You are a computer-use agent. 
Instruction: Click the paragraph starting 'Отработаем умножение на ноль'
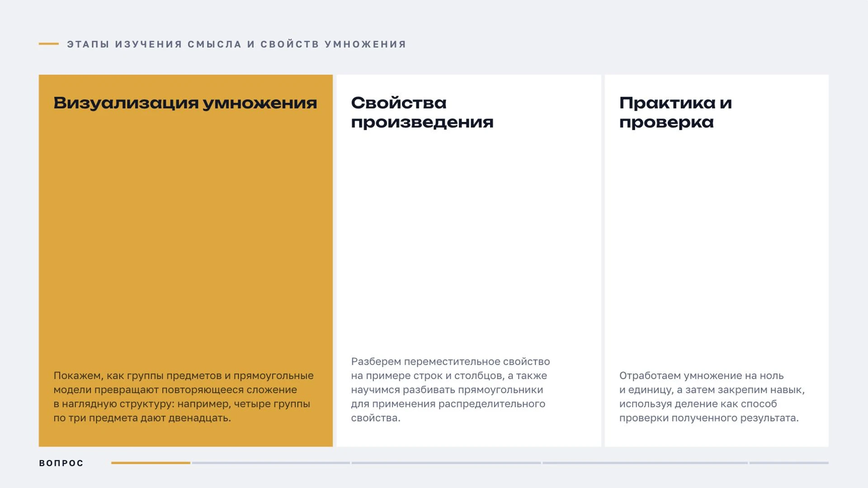(712, 397)
